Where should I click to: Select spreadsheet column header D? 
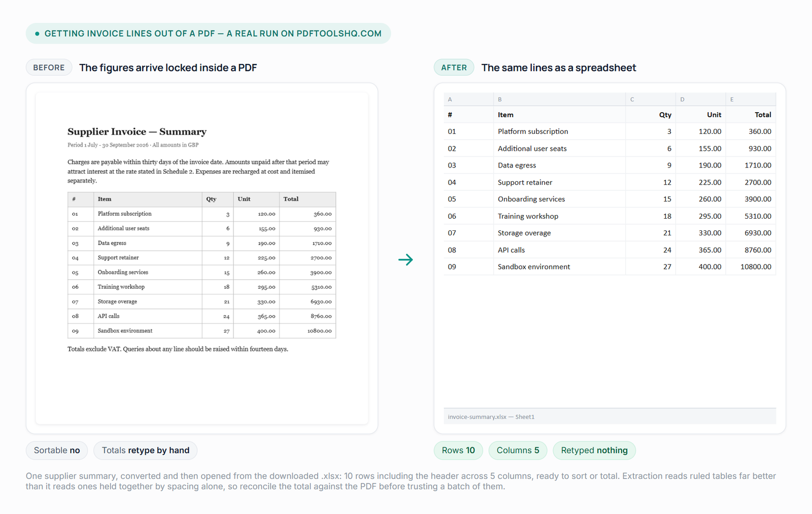click(700, 99)
